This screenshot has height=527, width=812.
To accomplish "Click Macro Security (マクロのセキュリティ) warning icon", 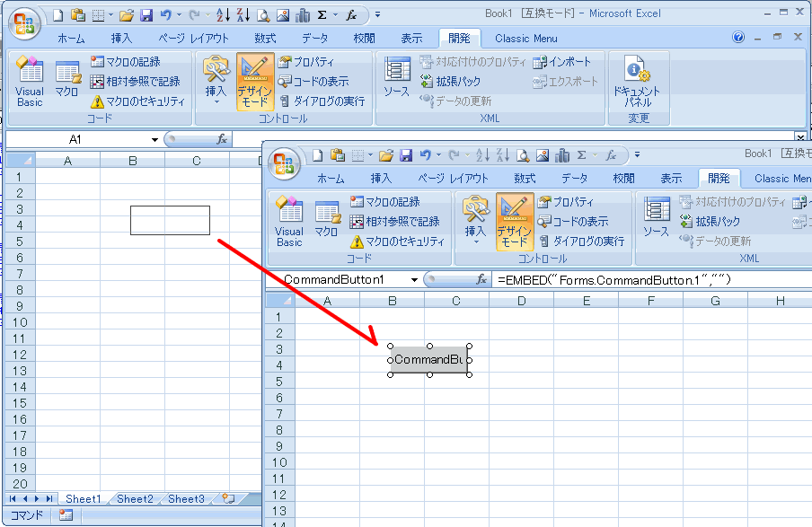I will 97,101.
